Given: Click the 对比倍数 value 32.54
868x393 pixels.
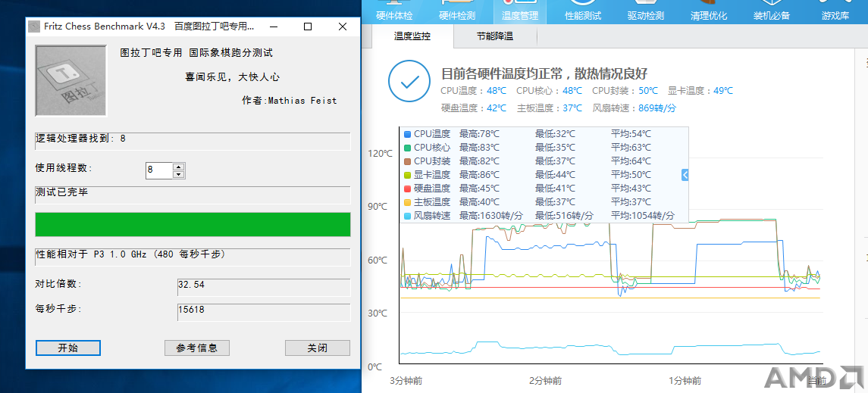Looking at the screenshot, I should coord(264,288).
